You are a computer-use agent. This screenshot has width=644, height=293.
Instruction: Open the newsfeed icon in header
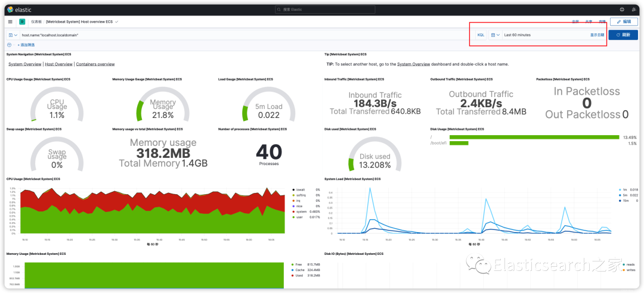634,10
